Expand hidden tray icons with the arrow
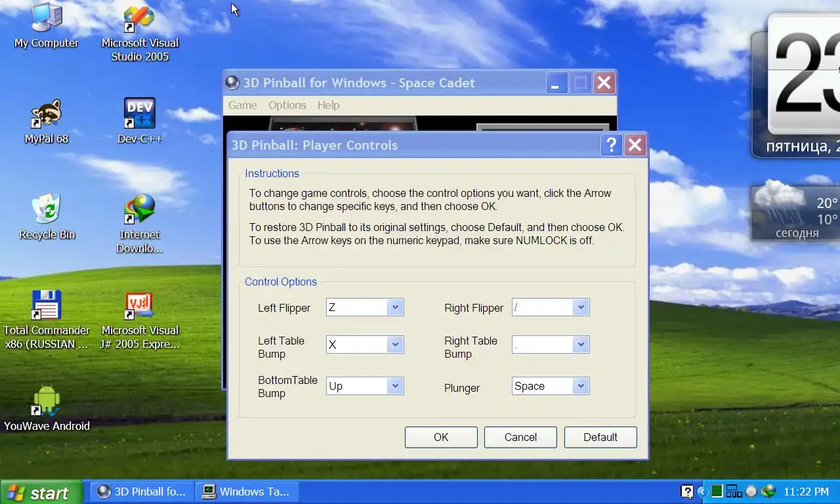 (702, 492)
